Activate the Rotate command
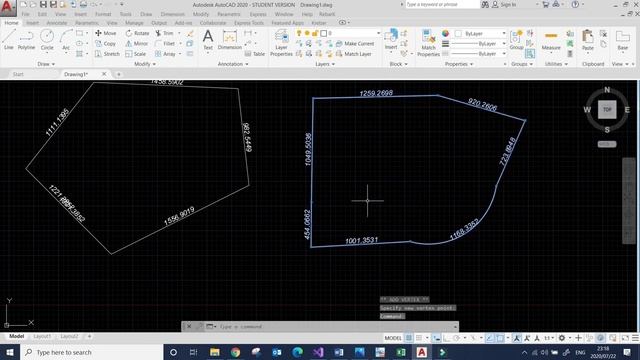 pyautogui.click(x=138, y=33)
